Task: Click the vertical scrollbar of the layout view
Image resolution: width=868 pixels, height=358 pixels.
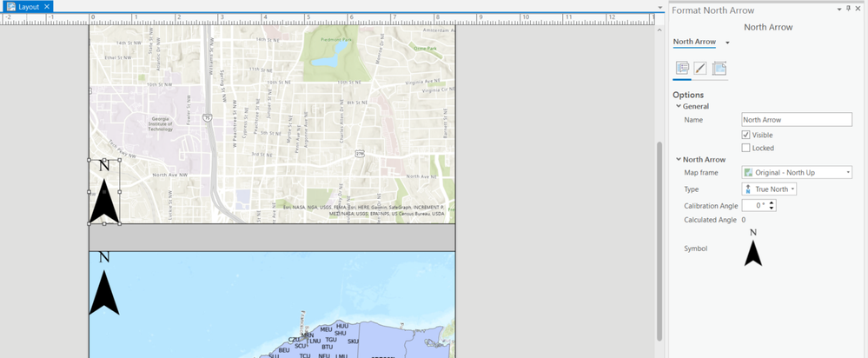Action: click(x=659, y=241)
